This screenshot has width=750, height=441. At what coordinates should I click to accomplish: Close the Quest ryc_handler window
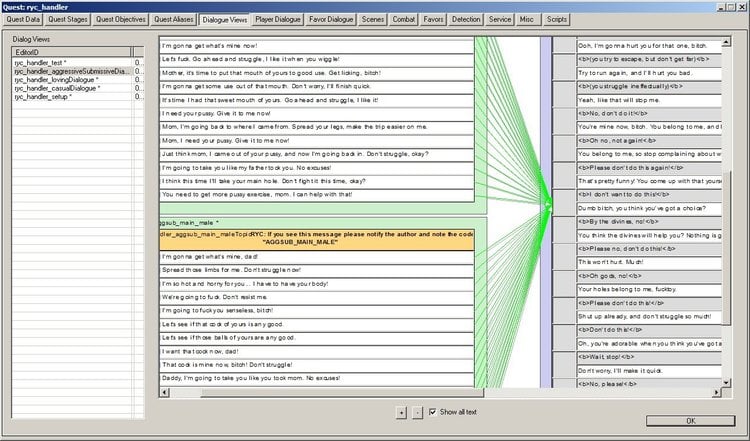pyautogui.click(x=743, y=7)
